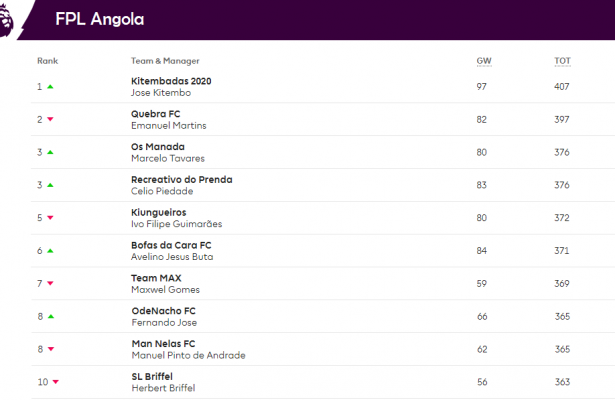The height and width of the screenshot is (400, 615).
Task: Open the Kitembadas 2020 team link
Action: [x=171, y=81]
